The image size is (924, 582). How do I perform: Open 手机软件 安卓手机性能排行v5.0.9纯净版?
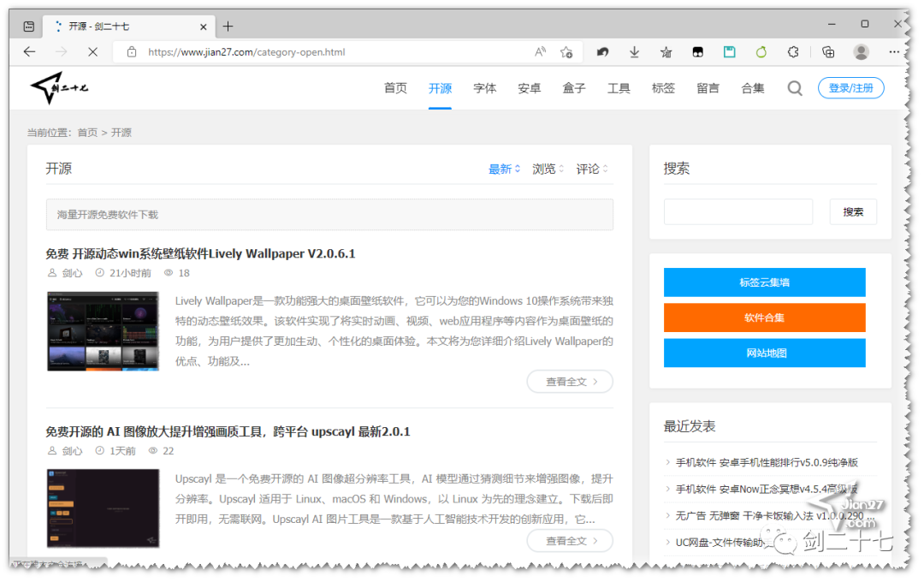767,462
